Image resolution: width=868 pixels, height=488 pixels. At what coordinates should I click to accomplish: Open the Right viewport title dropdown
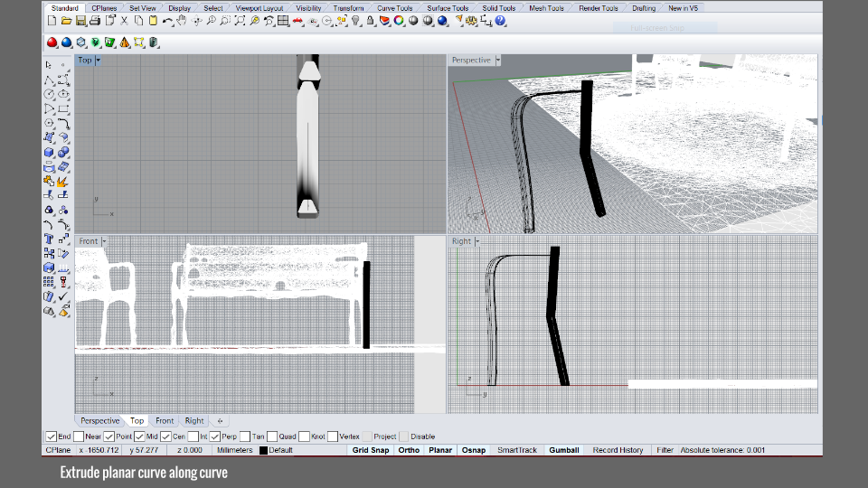pos(477,241)
